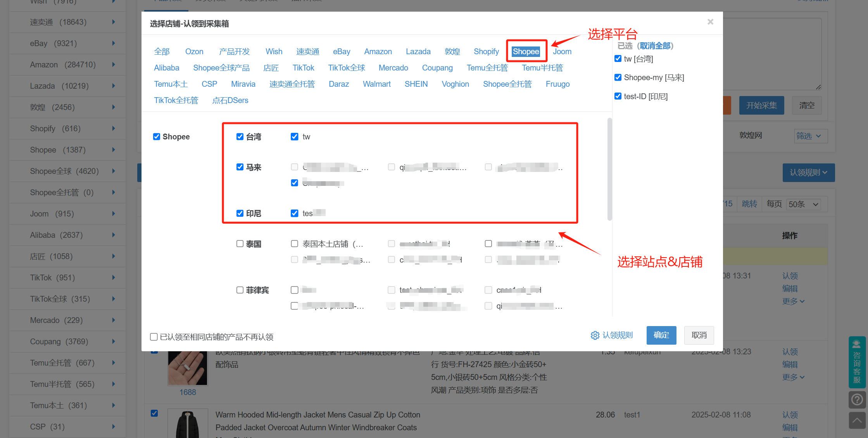Click the 跳转 page jump link
Viewport: 868px width, 438px height.
(x=749, y=204)
